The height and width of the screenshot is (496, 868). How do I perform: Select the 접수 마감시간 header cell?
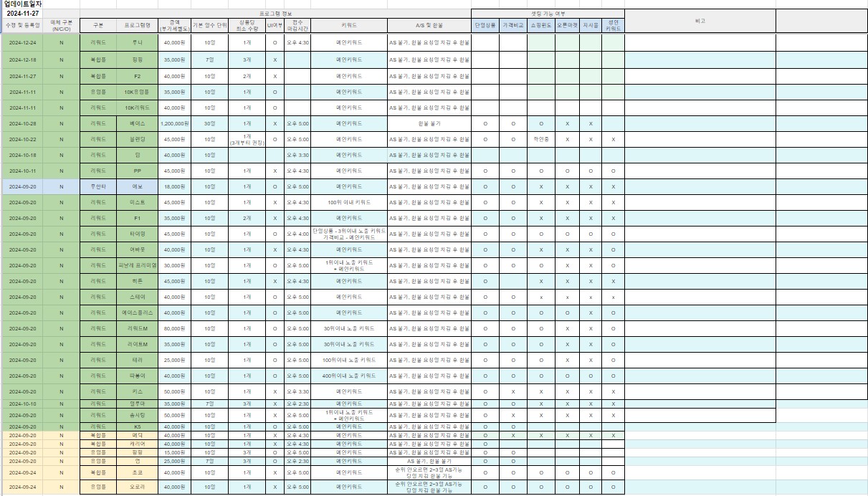point(297,24)
